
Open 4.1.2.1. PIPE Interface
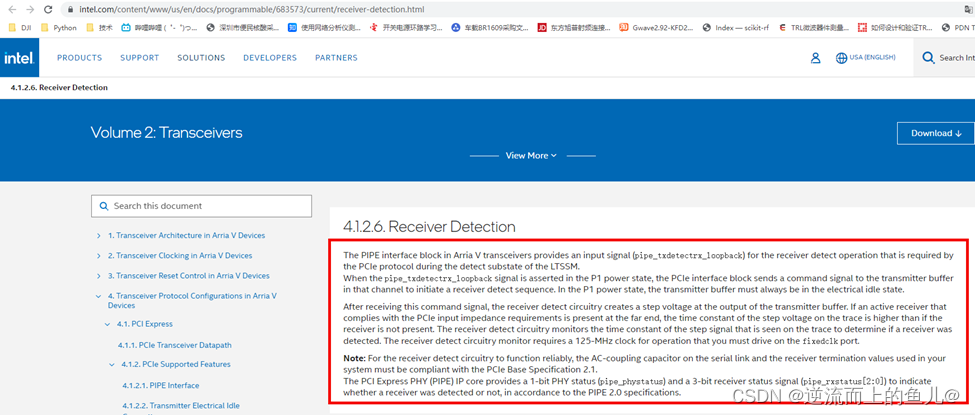[160, 386]
